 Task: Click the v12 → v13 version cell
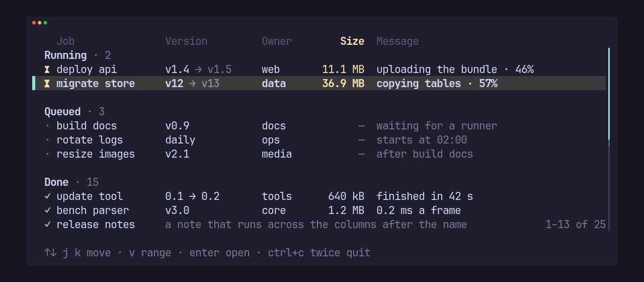[192, 84]
